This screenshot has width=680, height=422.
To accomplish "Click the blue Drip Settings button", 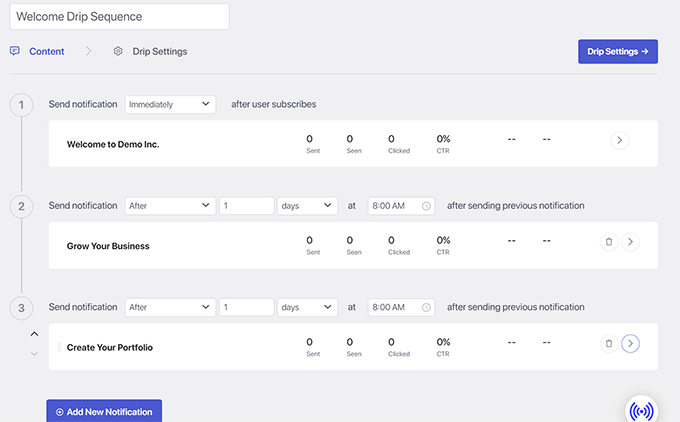I will pyautogui.click(x=618, y=51).
